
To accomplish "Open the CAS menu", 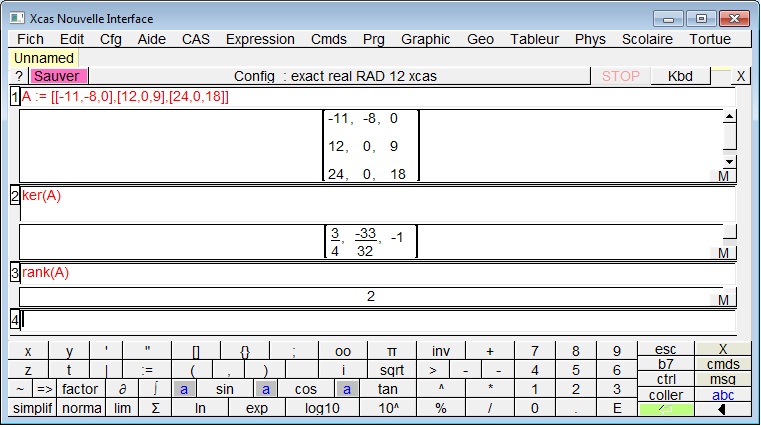I will [196, 39].
